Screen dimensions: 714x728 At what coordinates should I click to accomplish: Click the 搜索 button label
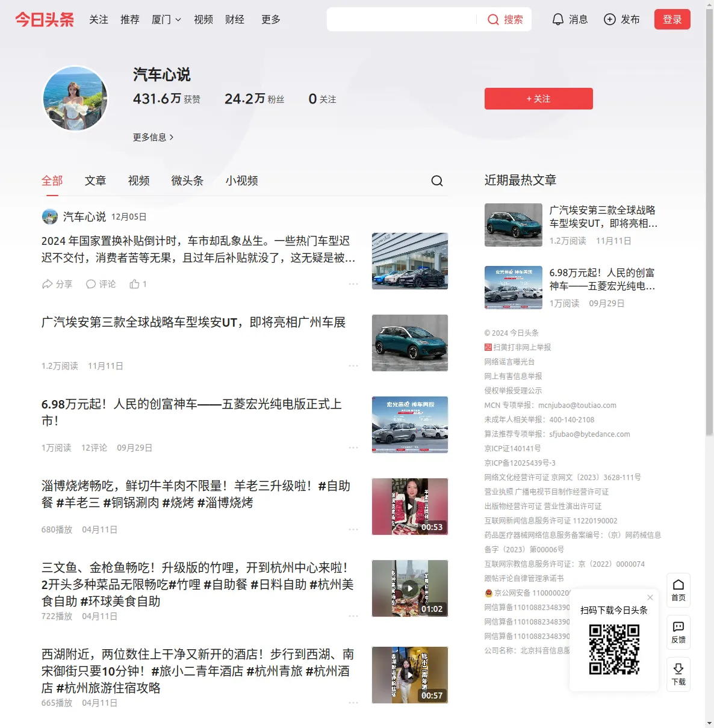pos(514,19)
